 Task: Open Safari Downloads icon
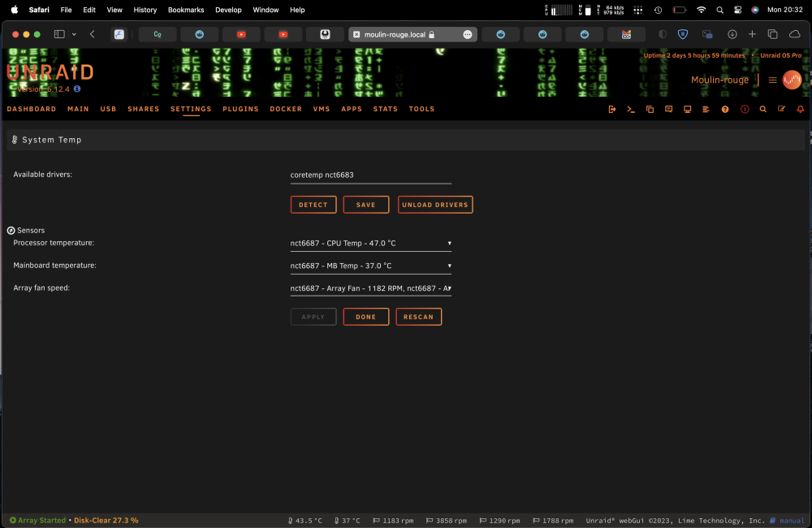732,34
